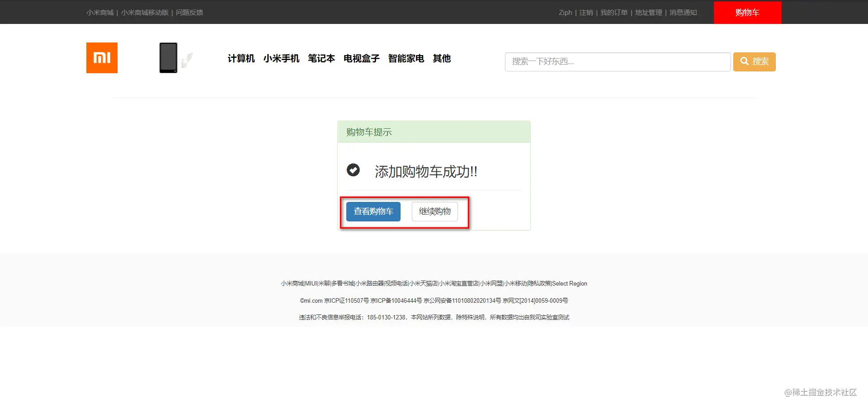Visit the 小米路由器 footer link
868x408 pixels.
point(370,284)
